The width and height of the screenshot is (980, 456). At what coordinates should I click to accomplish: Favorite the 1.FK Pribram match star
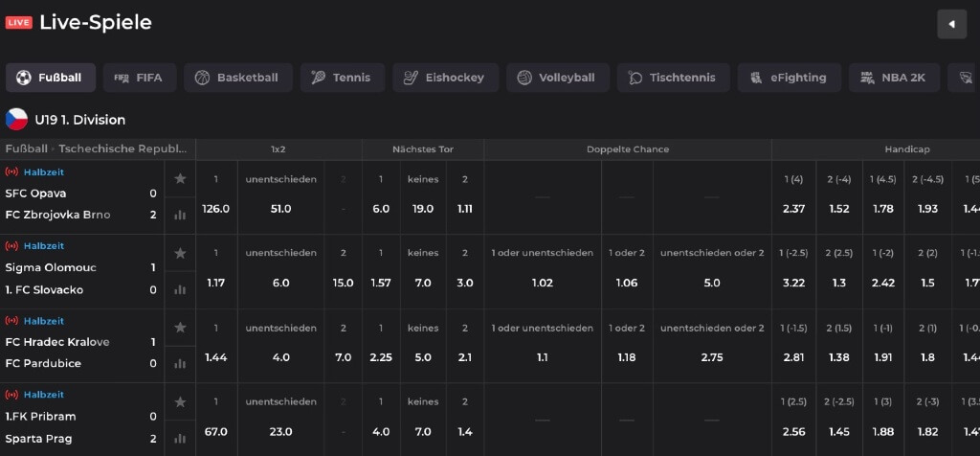(x=180, y=401)
